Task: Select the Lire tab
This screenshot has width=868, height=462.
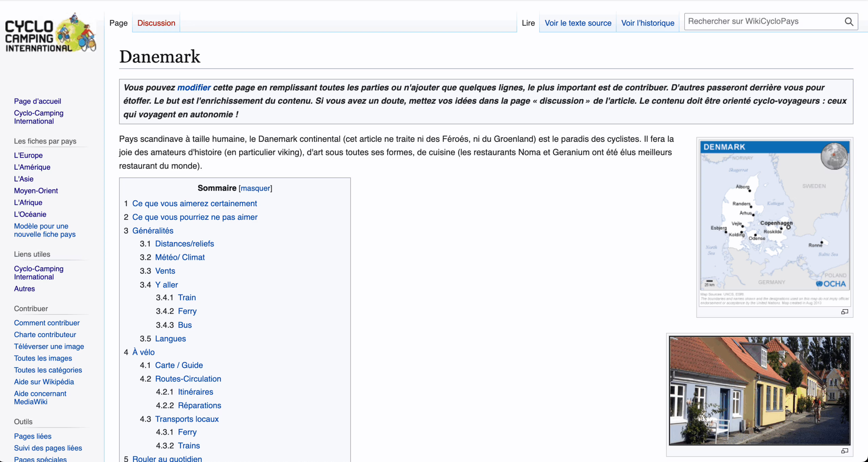Action: click(528, 23)
